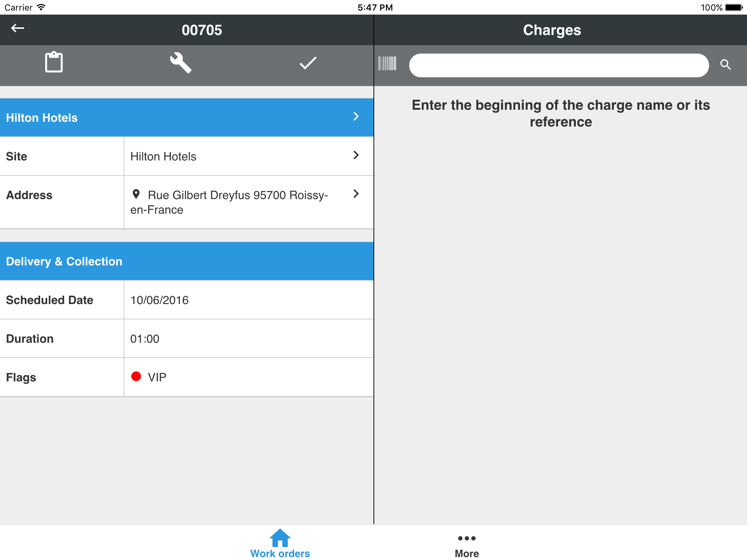Screen dimensions: 747x560
Task: Tap the charge name hint message
Action: tap(561, 113)
